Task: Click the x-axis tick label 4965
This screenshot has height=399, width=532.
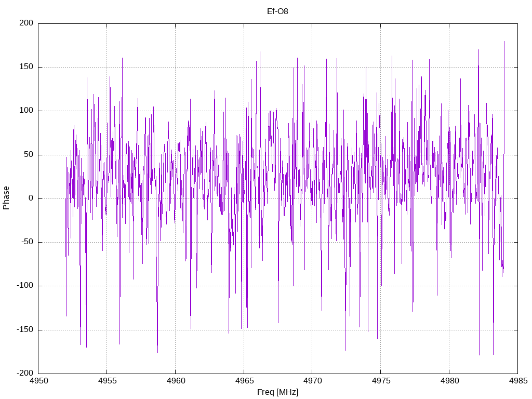Action: point(244,381)
